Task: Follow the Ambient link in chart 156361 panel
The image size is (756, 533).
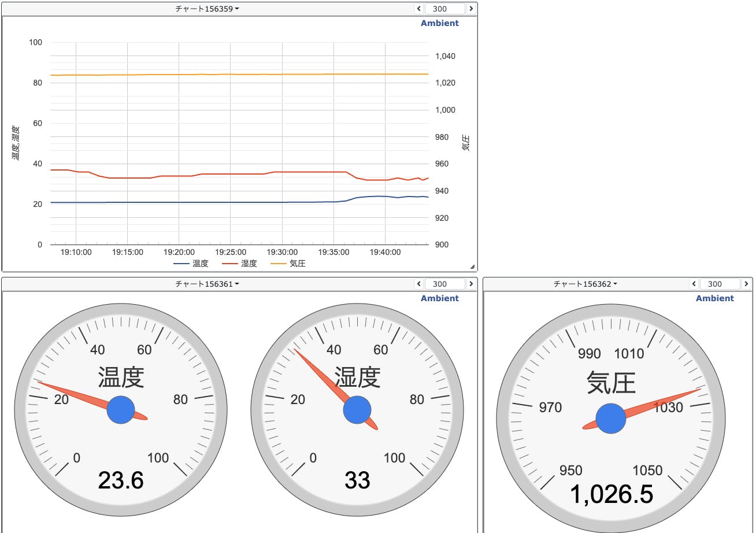Action: (439, 298)
